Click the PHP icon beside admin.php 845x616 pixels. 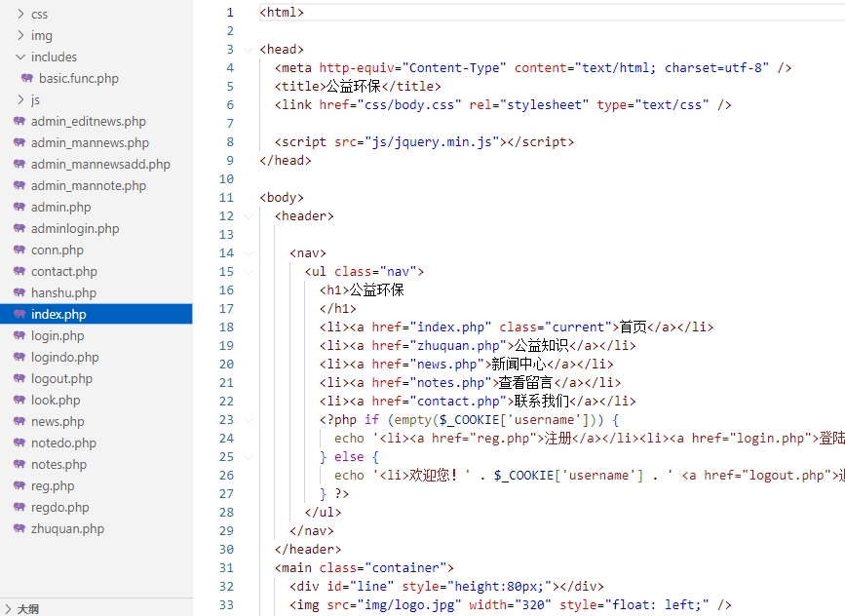tap(19, 207)
